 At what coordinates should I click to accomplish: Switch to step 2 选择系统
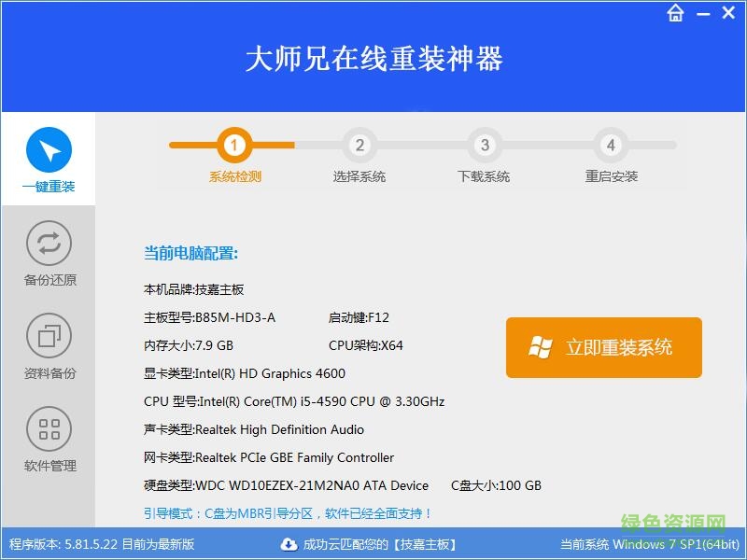coord(360,145)
